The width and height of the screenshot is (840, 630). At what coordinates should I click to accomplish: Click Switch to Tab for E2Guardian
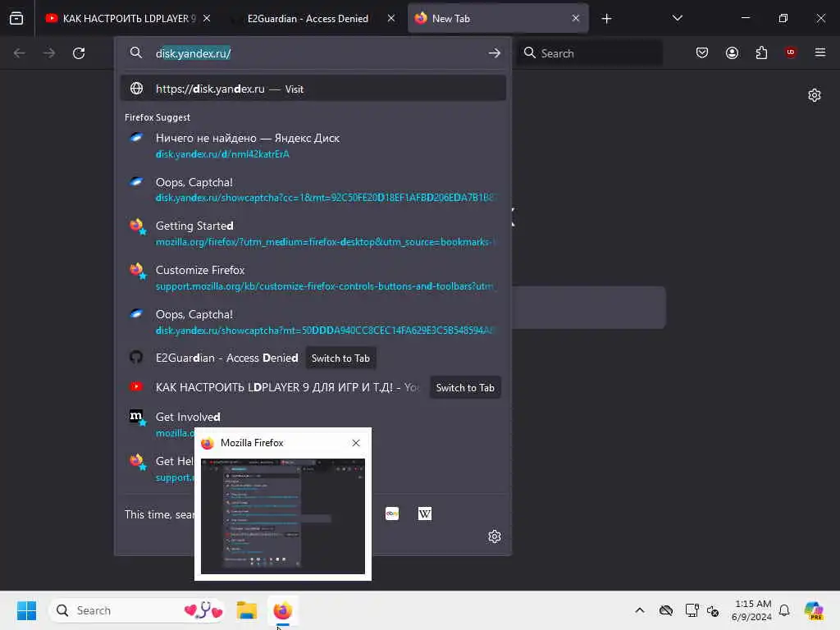[340, 358]
